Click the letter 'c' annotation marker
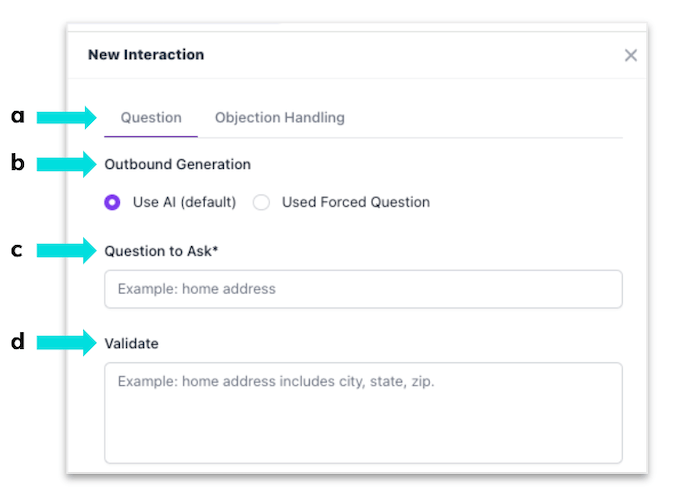Viewport: 680px width, 498px height. [17, 250]
